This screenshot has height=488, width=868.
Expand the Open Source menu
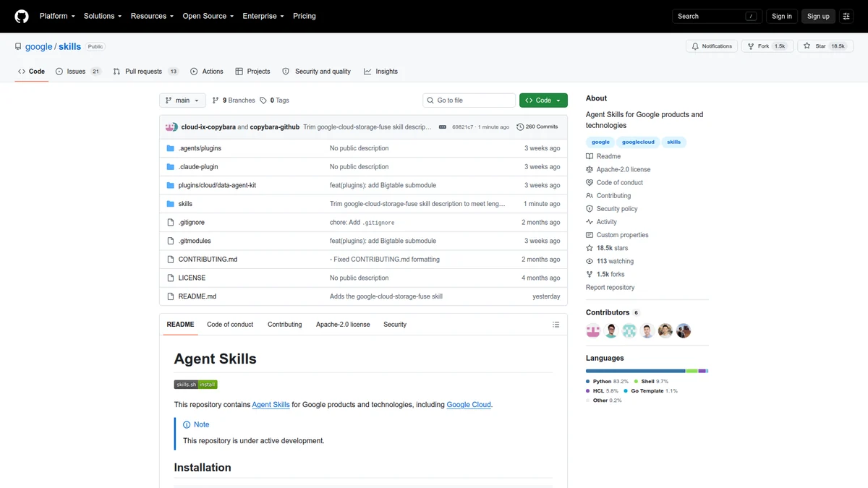[208, 16]
